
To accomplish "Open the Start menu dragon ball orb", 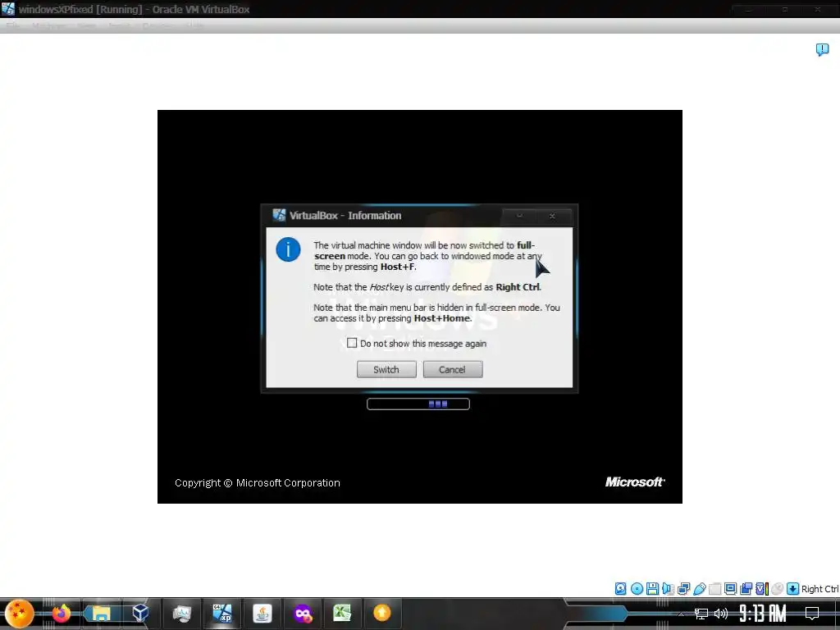I will point(20,614).
